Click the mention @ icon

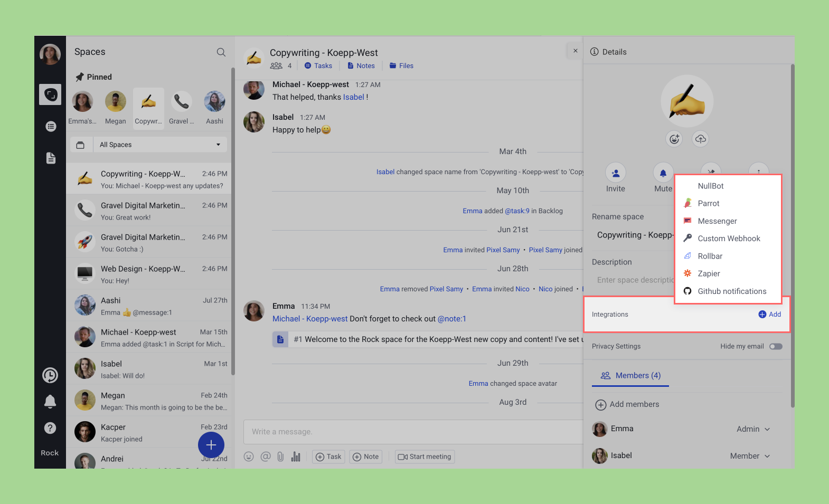pos(265,457)
